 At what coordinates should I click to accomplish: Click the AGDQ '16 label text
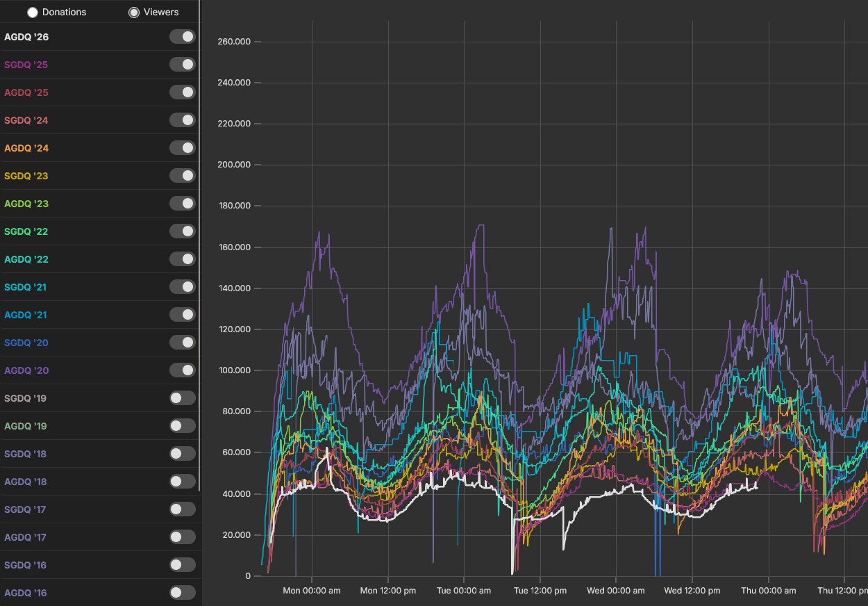[x=26, y=593]
